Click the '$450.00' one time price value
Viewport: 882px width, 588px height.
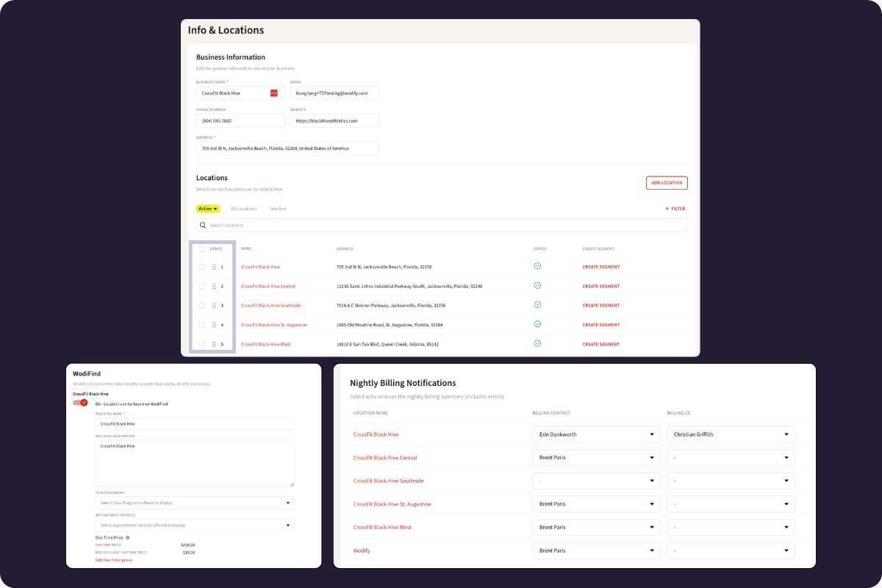pyautogui.click(x=187, y=545)
